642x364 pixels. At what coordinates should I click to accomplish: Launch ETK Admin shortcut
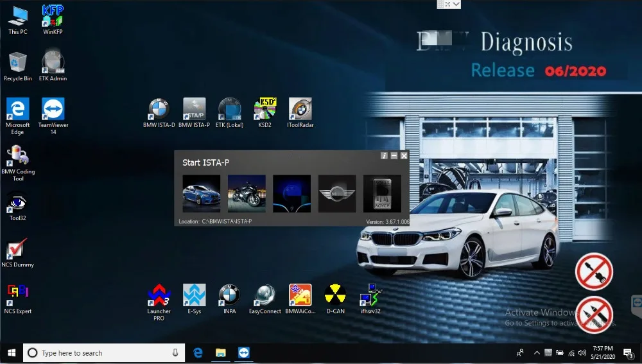53,67
